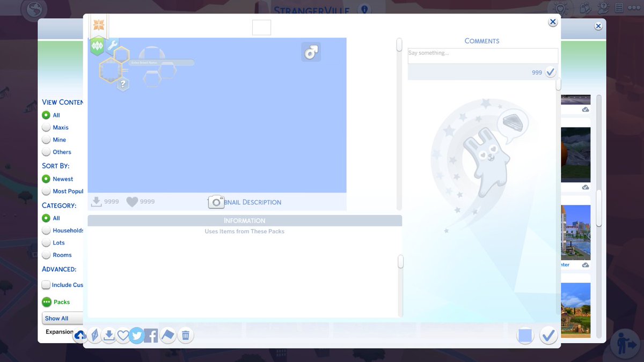Click the thumbnail camera icon

click(216, 202)
